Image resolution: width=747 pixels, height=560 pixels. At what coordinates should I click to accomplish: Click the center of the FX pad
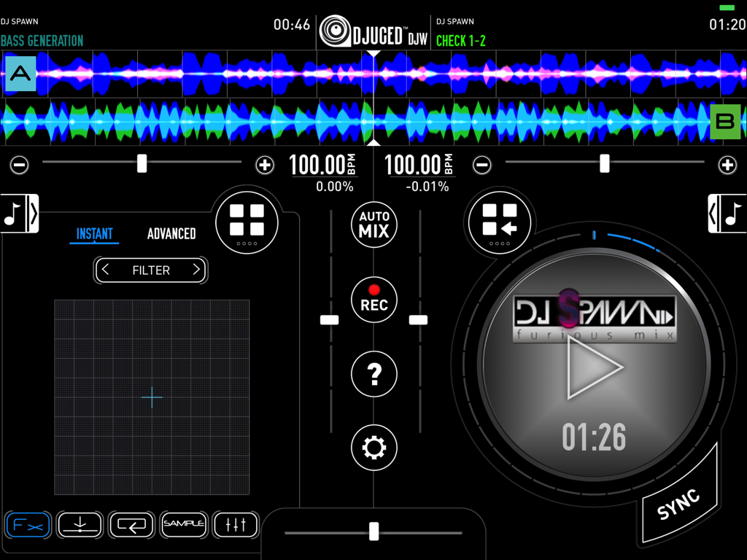click(152, 397)
